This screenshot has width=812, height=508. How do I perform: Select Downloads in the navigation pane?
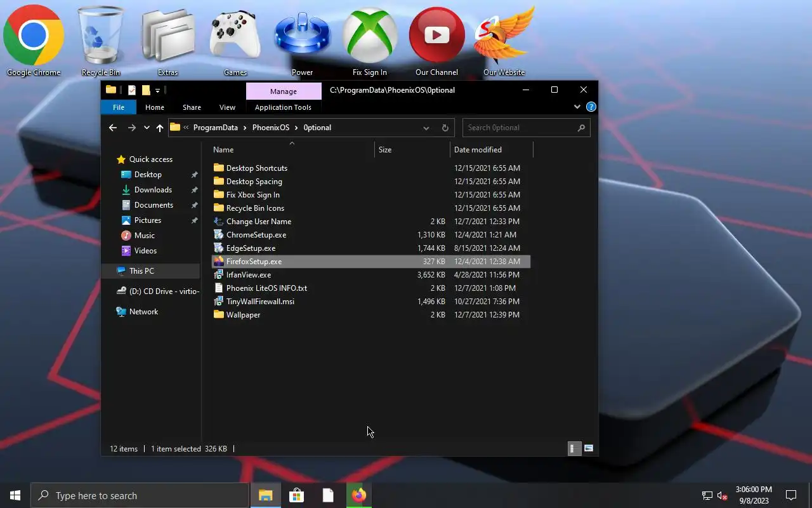coord(153,190)
